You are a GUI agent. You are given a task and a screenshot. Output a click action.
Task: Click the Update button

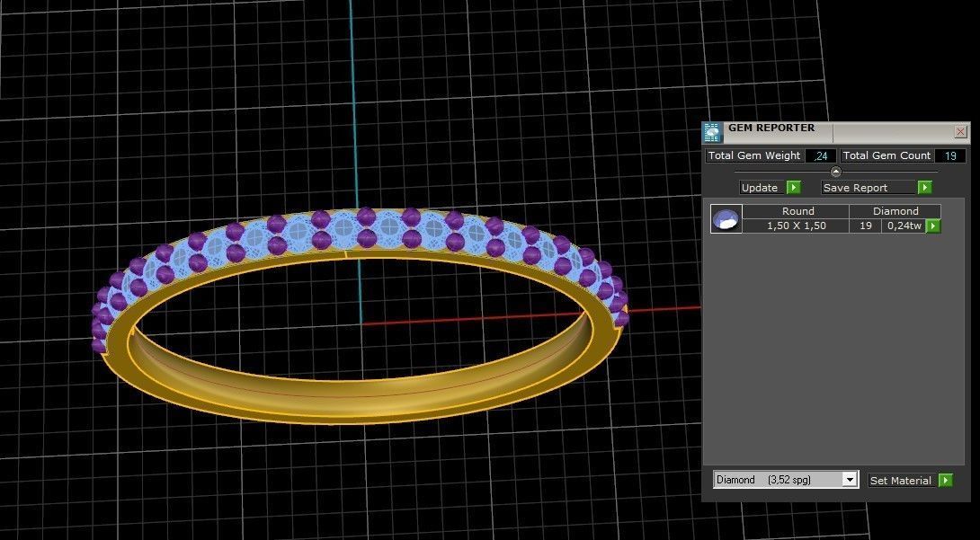pos(760,187)
